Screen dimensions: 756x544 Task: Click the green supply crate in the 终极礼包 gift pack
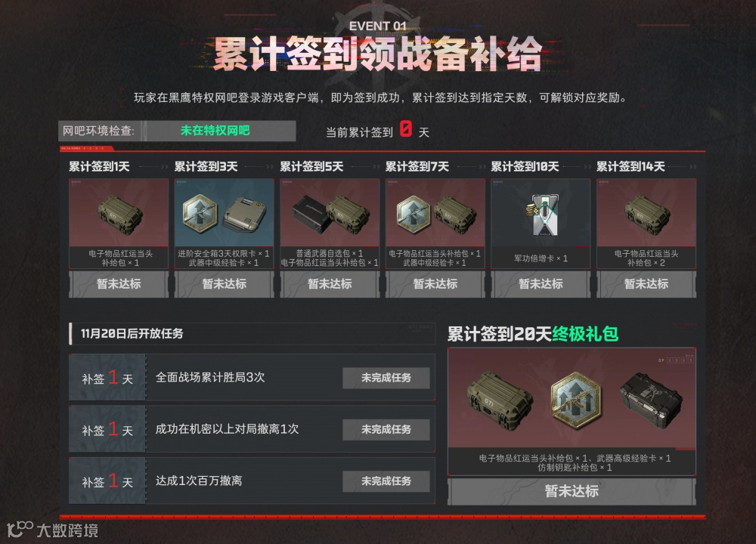tap(499, 401)
